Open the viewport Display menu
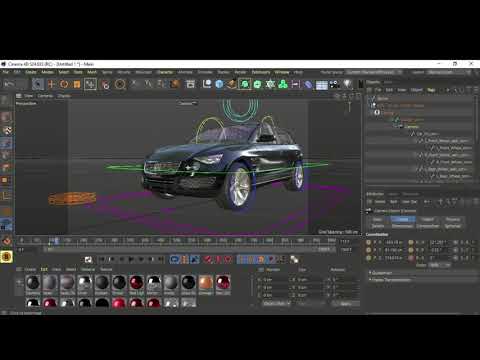Screen dimensions: 480x360 click(x=64, y=96)
